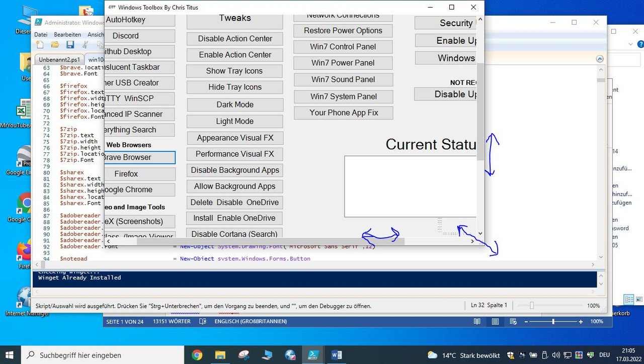The height and width of the screenshot is (364, 644).
Task: Switch Word to Read Mode view icon
Action: [477, 321]
